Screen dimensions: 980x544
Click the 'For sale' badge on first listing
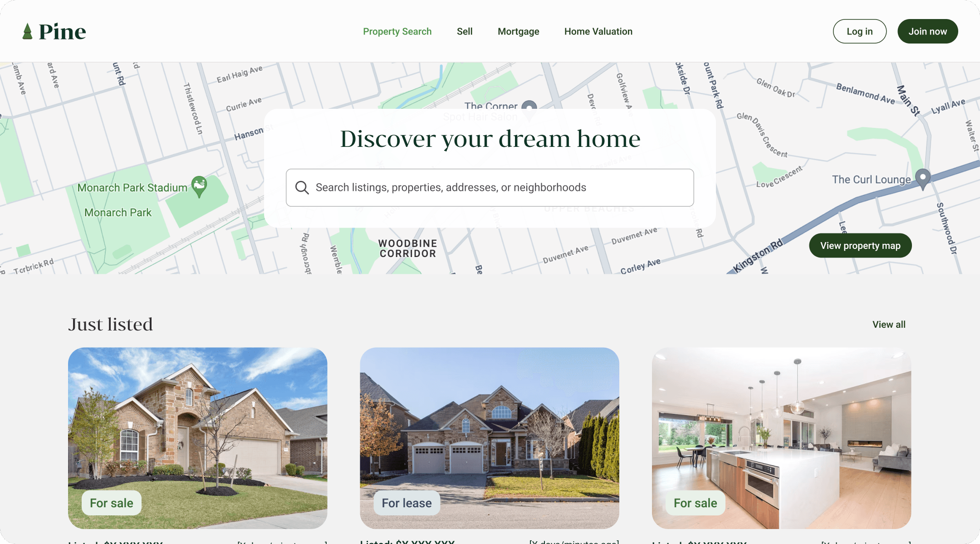[x=111, y=502]
